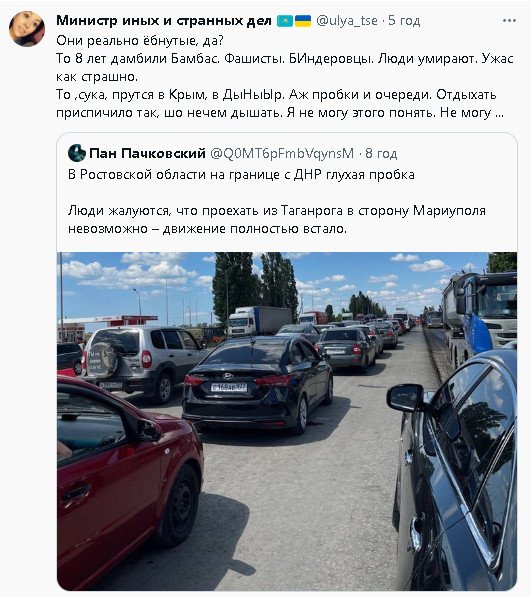531x597 pixels.
Task: Expand truncated text via trailing ellipsis
Action: click(499, 113)
